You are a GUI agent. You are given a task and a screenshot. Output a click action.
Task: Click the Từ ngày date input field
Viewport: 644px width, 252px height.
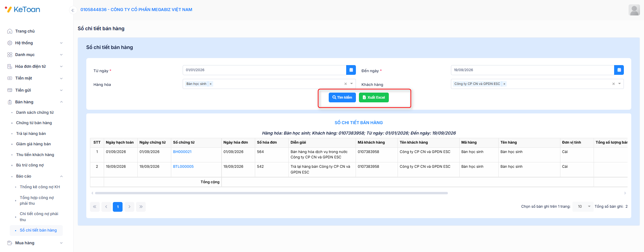pyautogui.click(x=264, y=70)
